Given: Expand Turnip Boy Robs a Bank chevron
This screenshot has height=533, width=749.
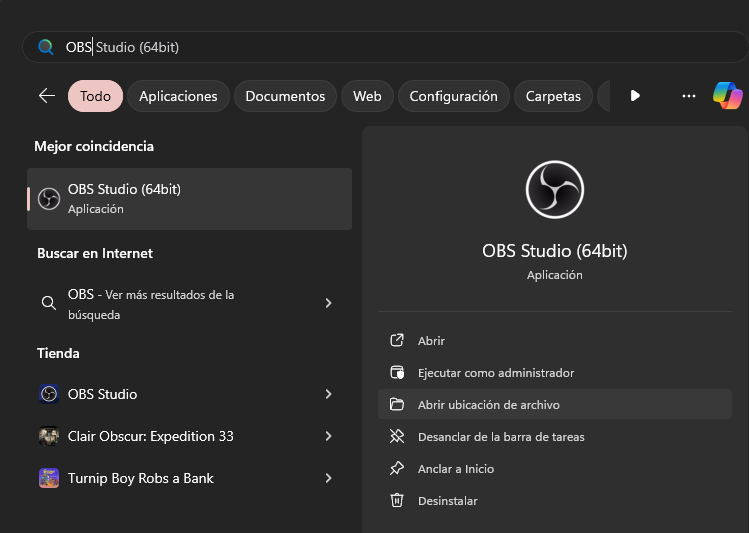Looking at the screenshot, I should [328, 478].
